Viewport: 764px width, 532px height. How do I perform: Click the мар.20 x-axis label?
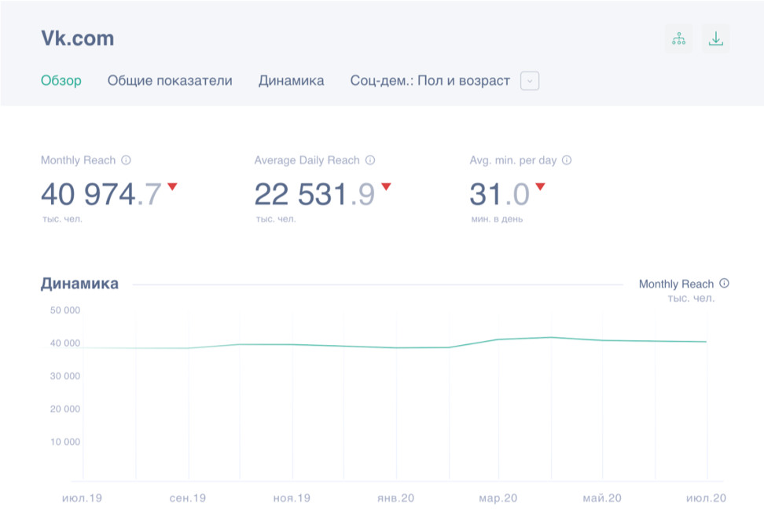click(x=498, y=498)
